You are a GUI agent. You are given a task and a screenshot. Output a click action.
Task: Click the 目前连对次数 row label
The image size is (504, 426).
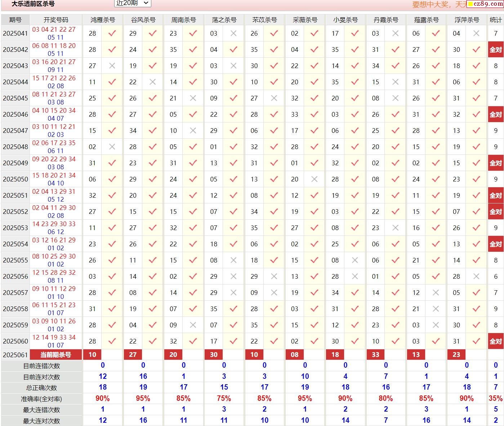point(42,377)
